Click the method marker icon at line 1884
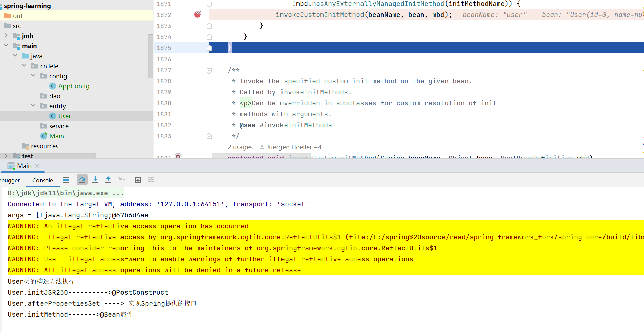This screenshot has width=644, height=332. (178, 156)
